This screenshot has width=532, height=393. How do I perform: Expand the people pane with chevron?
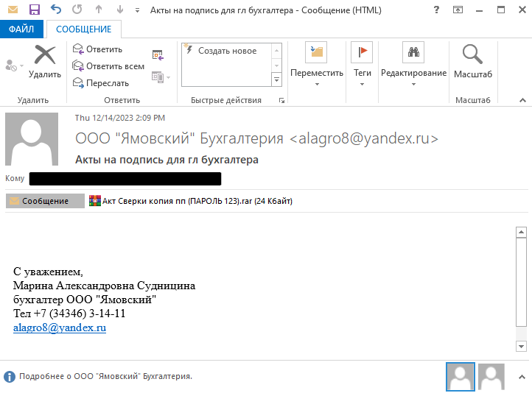522,377
